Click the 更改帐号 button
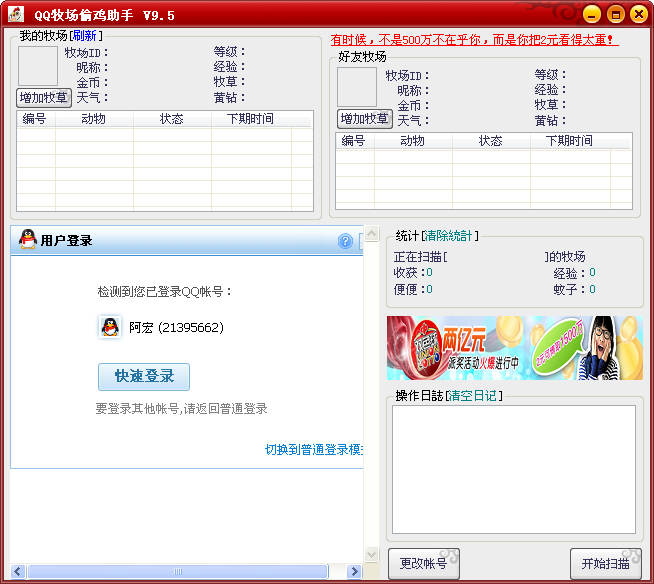 [424, 564]
